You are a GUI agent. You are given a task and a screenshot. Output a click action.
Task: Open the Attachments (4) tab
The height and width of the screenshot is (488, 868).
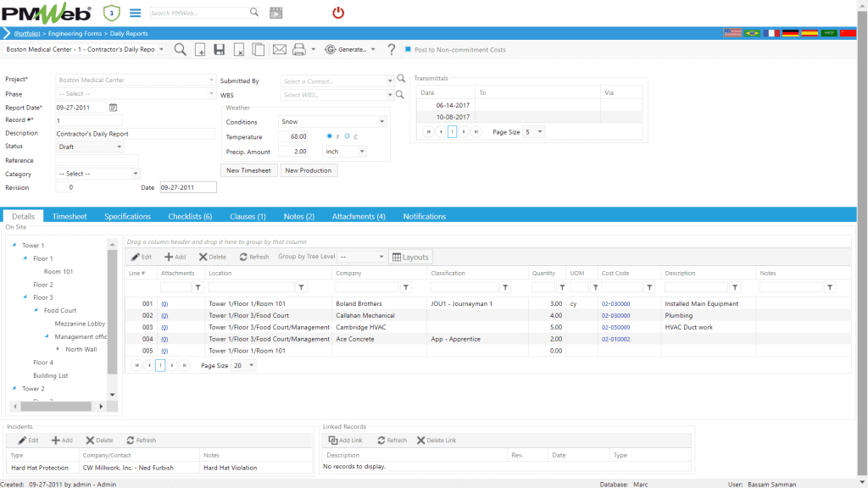pos(359,216)
